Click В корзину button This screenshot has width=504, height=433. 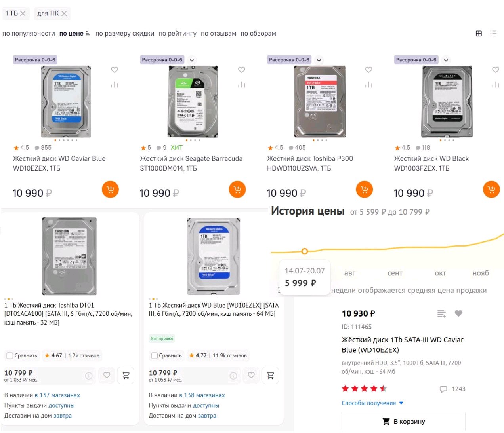coord(403,422)
